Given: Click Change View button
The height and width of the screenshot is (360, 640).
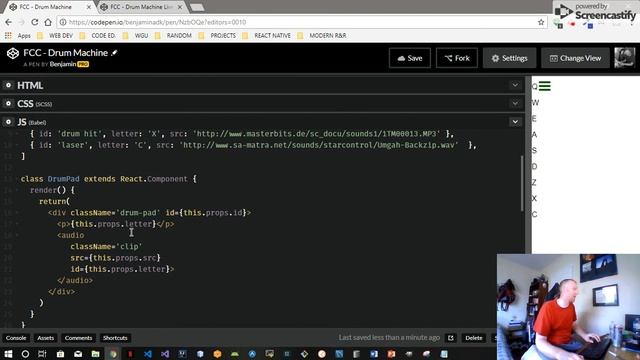Looking at the screenshot, I should [x=575, y=58].
